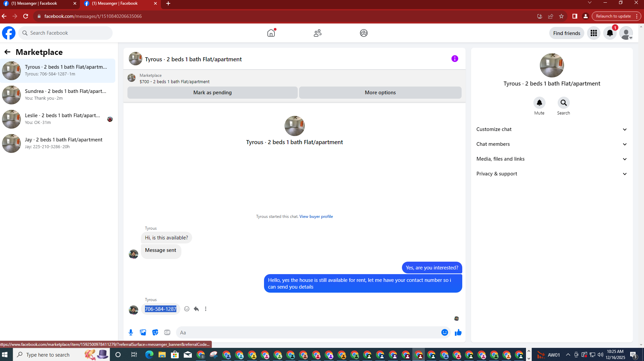
Task: Close the second Messenger tab
Action: [x=155, y=3]
